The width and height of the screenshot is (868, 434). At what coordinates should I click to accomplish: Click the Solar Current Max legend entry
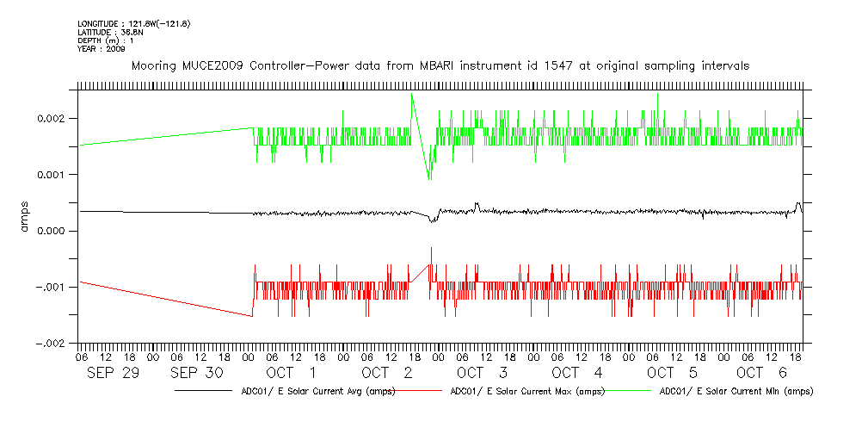point(524,391)
